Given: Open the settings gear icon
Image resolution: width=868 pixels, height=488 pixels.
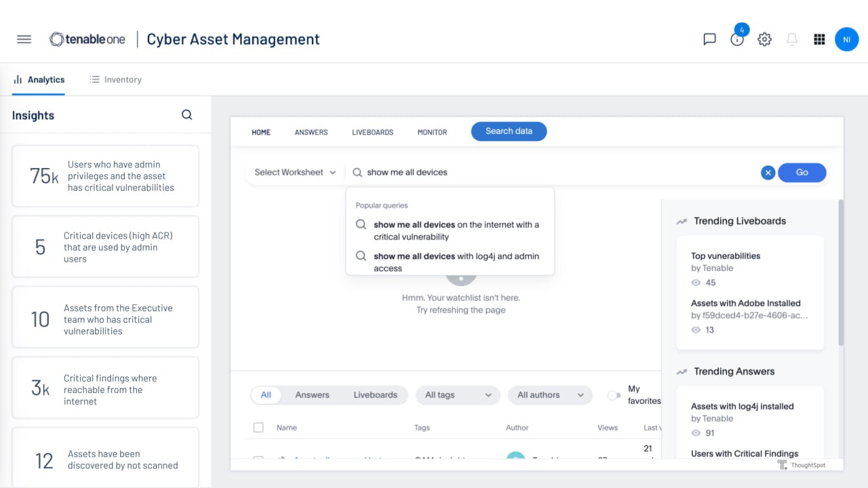Looking at the screenshot, I should tap(764, 39).
